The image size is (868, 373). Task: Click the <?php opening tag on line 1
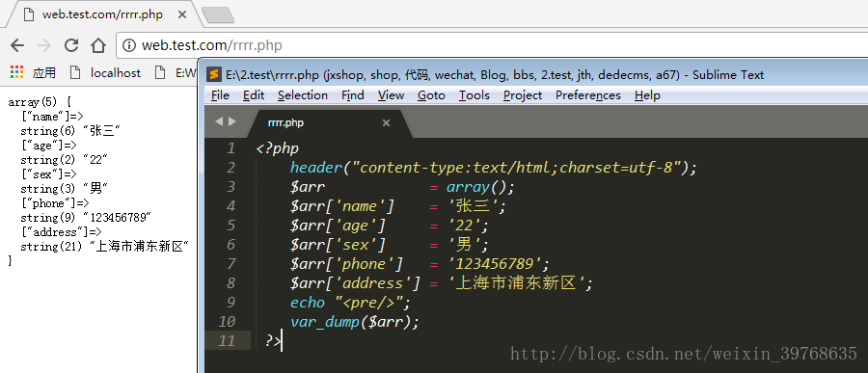pos(278,148)
